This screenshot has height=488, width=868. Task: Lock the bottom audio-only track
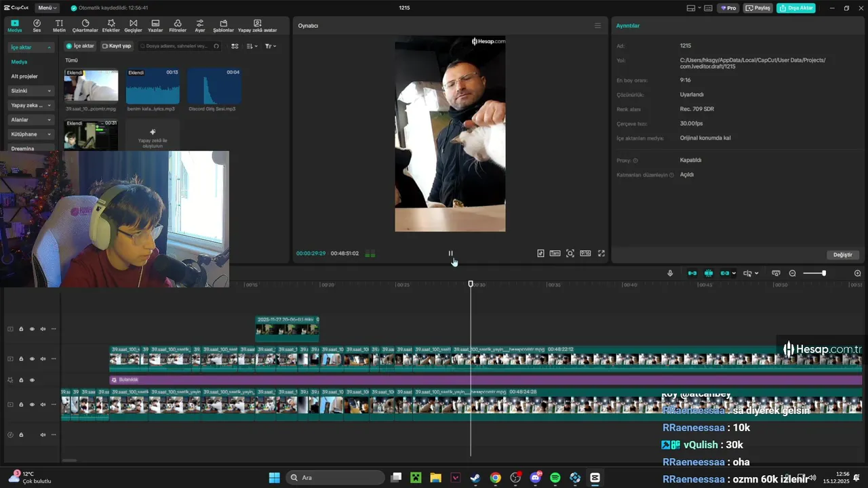tap(21, 434)
